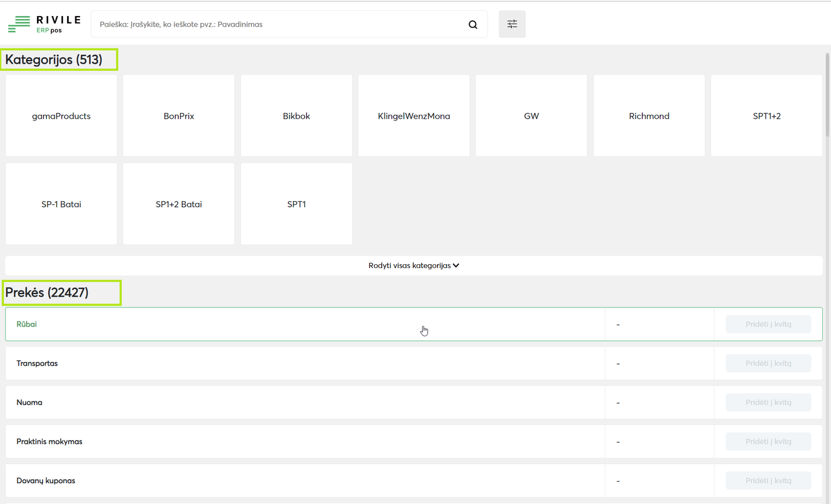Open the BonPrix category tile
831x504 pixels.
pos(179,116)
